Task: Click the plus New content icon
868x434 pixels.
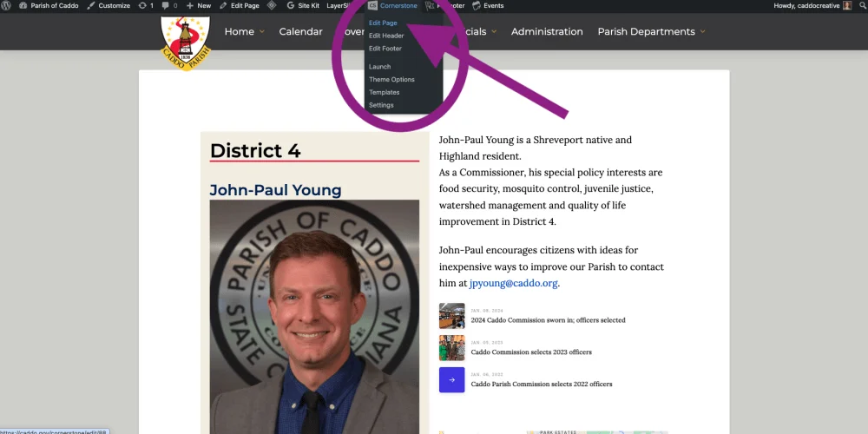Action: point(189,6)
